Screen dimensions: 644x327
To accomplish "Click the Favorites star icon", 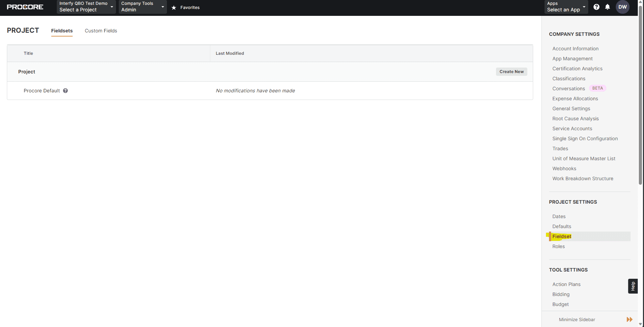I will (x=173, y=7).
